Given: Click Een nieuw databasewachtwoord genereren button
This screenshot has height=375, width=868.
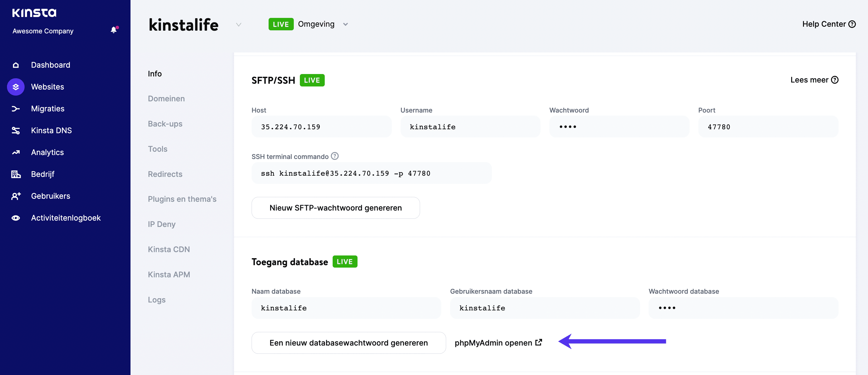Looking at the screenshot, I should 349,343.
